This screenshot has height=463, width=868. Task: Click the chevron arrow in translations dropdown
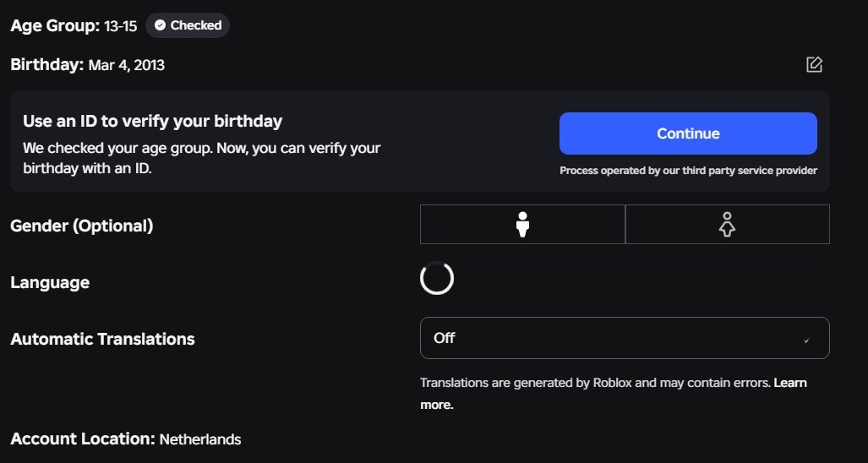(x=806, y=340)
